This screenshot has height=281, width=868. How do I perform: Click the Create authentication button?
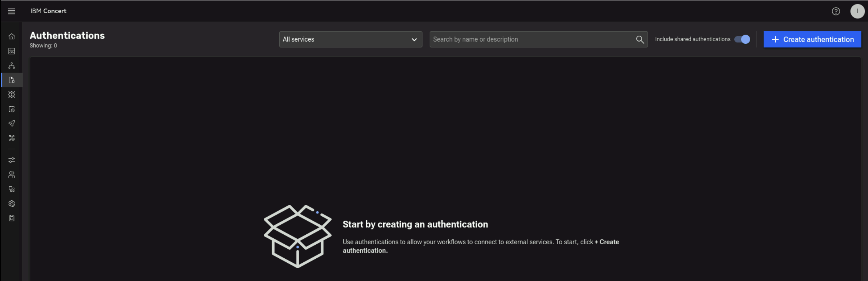812,39
